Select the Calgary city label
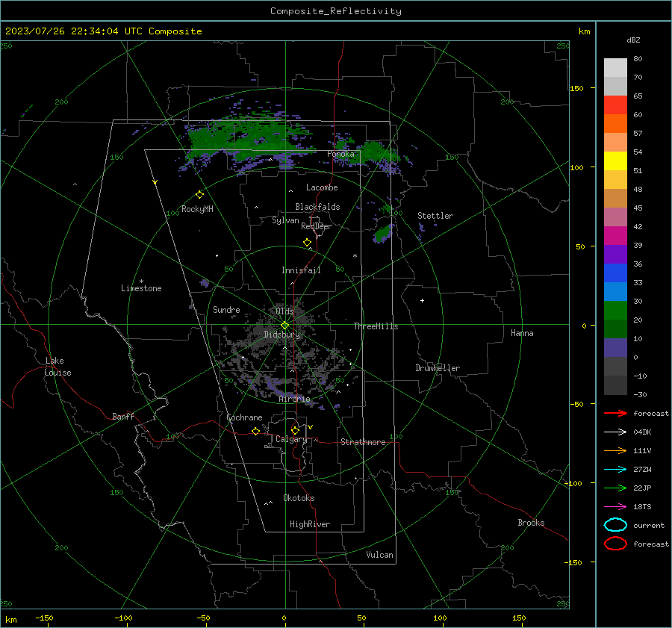This screenshot has width=672, height=628. tap(291, 439)
